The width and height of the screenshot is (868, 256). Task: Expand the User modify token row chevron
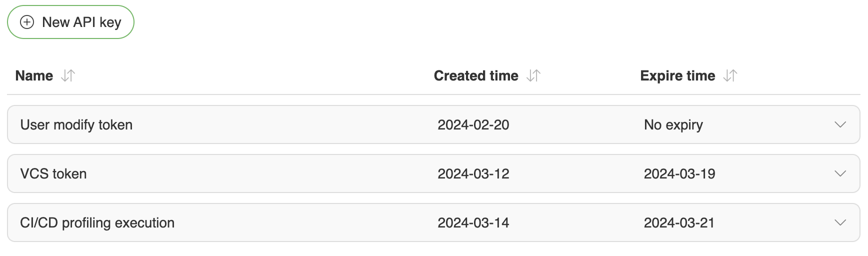840,124
